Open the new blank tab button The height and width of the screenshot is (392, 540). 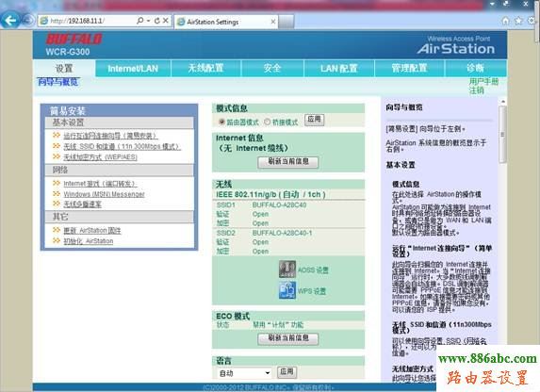click(x=286, y=22)
